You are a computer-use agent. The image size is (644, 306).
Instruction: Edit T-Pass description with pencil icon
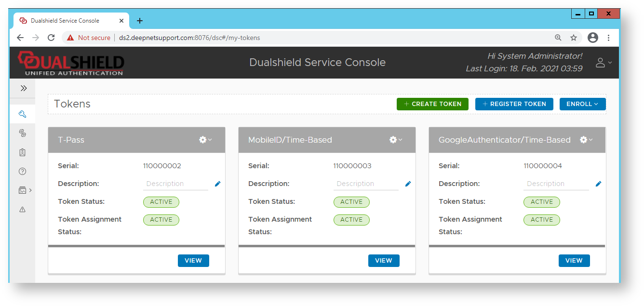point(218,184)
